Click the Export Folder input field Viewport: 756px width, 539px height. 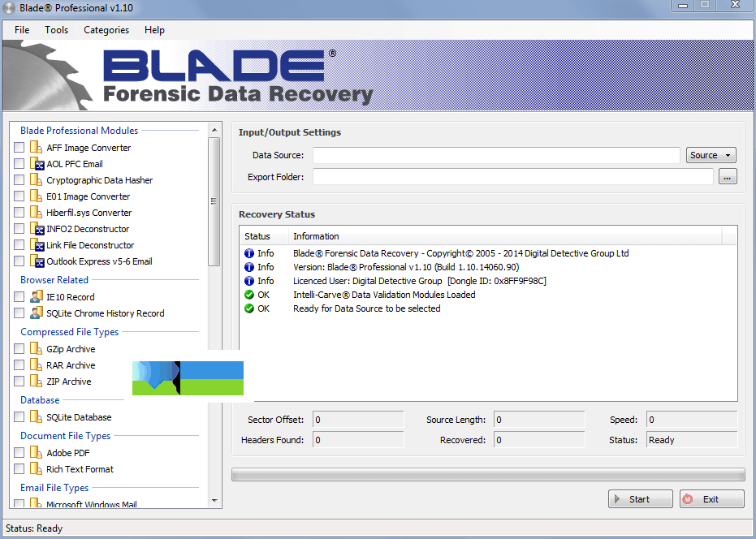click(513, 177)
